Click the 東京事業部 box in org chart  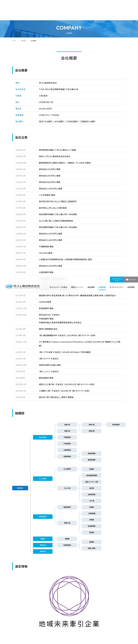pyautogui.click(x=43, y=437)
